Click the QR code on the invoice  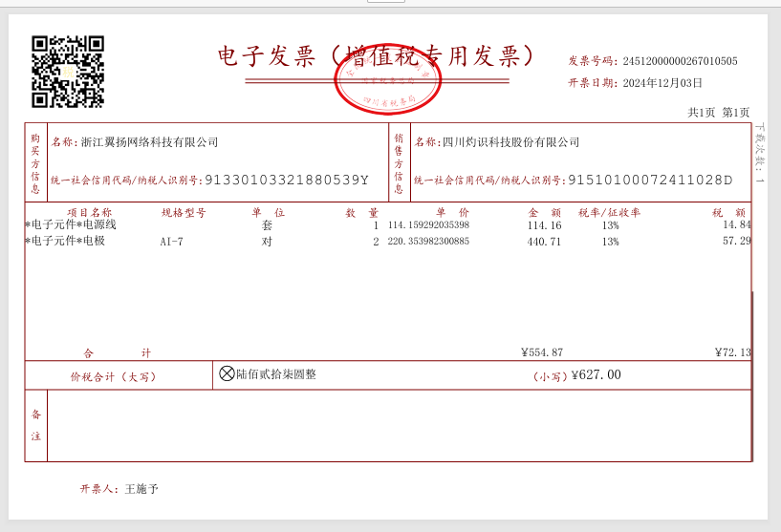tap(68, 72)
